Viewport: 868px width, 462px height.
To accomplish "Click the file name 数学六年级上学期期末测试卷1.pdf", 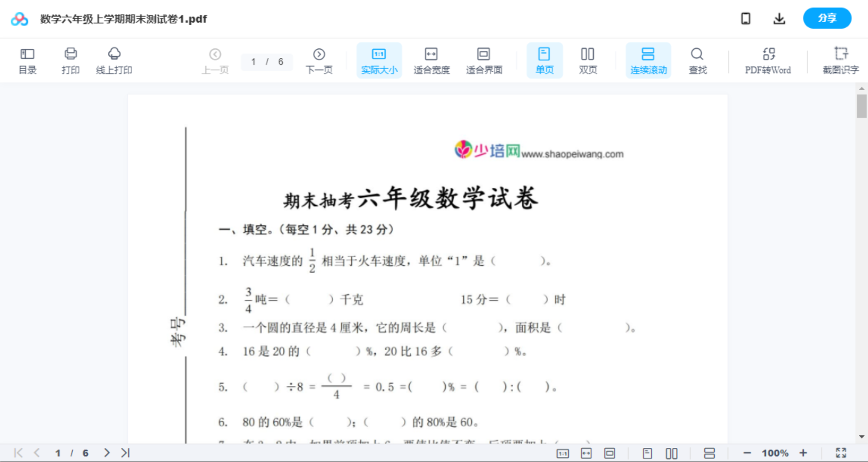I will click(123, 19).
